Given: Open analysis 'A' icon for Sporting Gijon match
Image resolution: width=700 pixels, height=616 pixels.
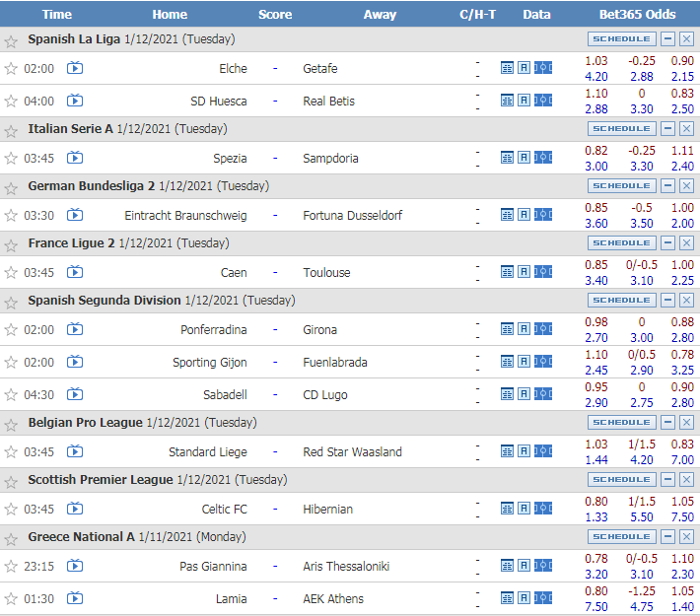Looking at the screenshot, I should (524, 361).
